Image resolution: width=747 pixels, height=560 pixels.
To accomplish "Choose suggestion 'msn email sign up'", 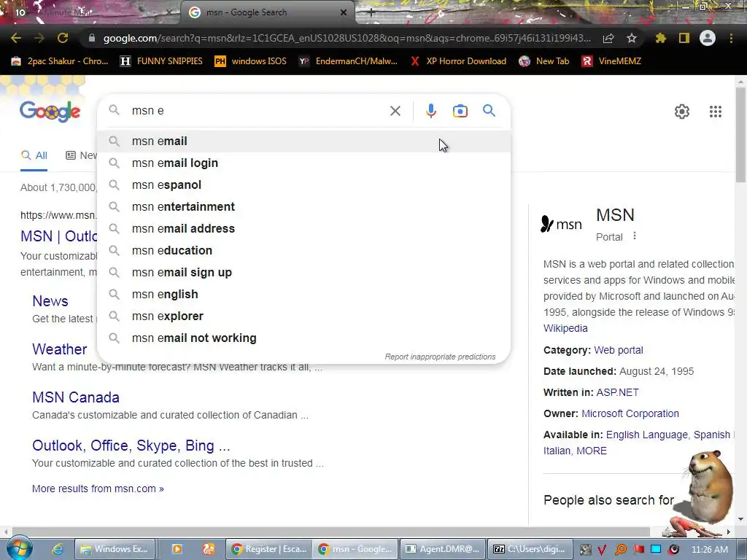I will coord(303,273).
